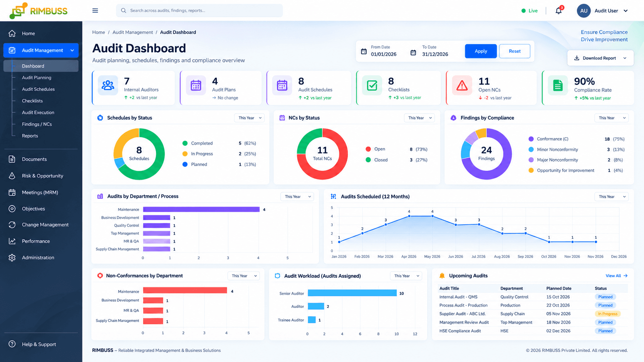The image size is (644, 362).
Task: Click the green Completed legend dot
Action: 185,143
